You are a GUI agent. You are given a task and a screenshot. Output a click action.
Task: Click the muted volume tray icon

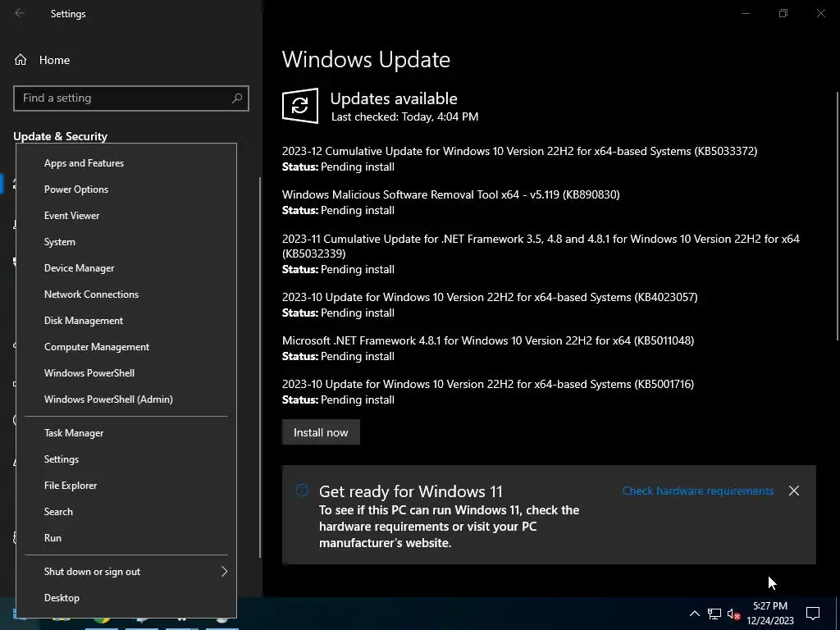click(x=734, y=614)
